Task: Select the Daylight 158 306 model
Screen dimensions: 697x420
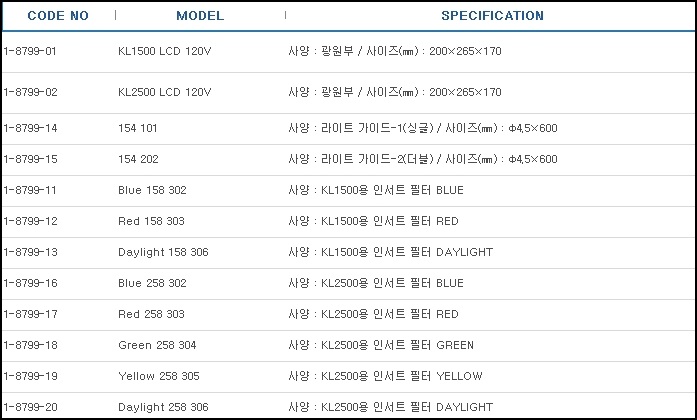Action: (163, 252)
